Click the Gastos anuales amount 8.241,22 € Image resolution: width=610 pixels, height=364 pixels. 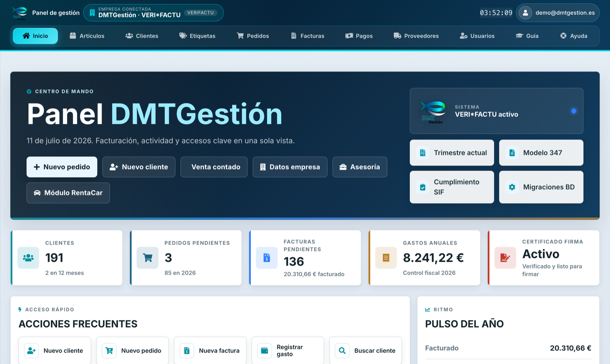(x=433, y=258)
